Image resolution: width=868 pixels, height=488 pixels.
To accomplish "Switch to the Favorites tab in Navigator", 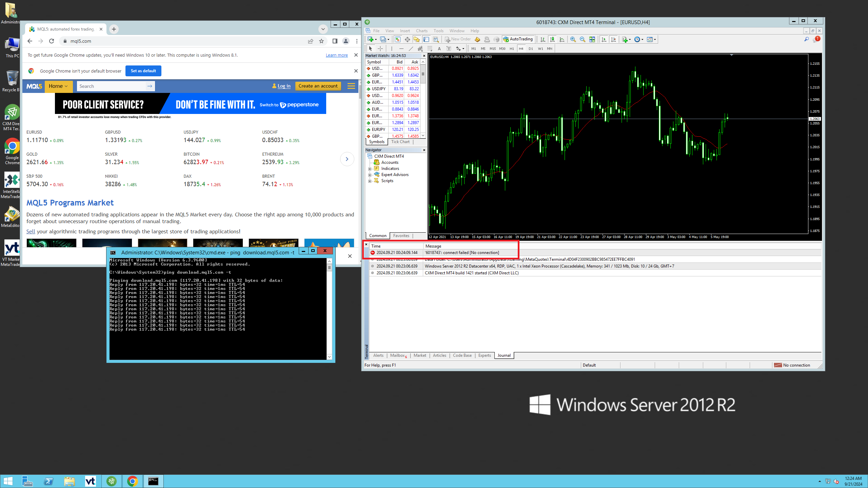I will click(401, 236).
